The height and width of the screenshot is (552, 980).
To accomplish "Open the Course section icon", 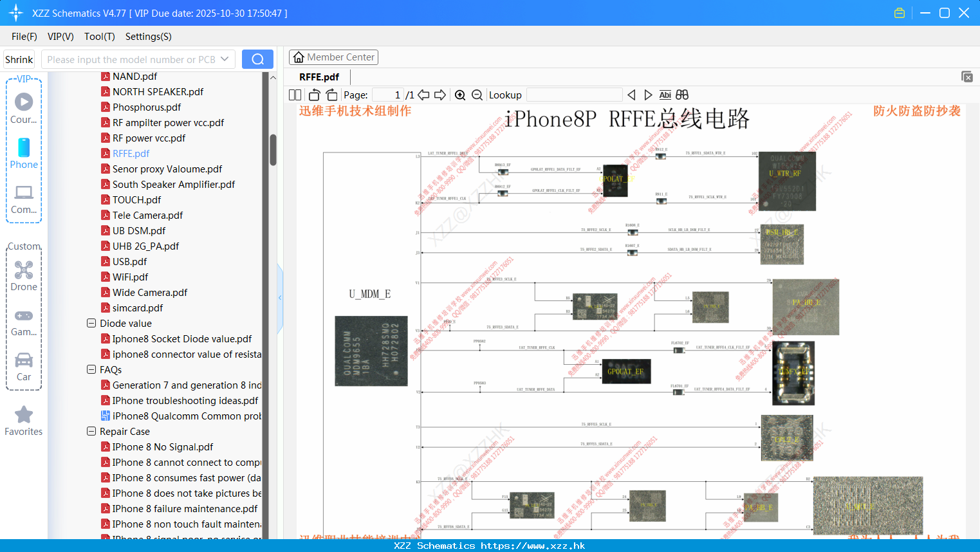I will [x=24, y=102].
